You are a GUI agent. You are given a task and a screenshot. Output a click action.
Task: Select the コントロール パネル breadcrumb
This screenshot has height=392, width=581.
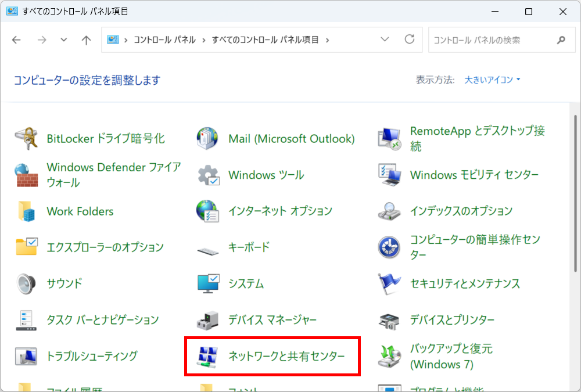(x=164, y=39)
